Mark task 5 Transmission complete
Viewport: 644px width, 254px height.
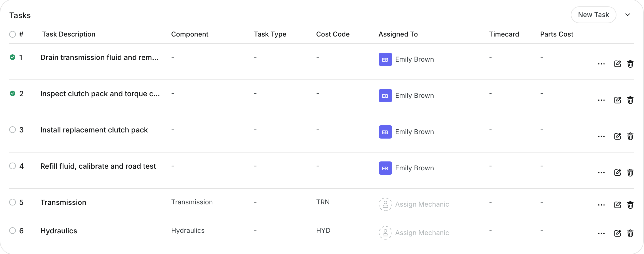pos(13,202)
